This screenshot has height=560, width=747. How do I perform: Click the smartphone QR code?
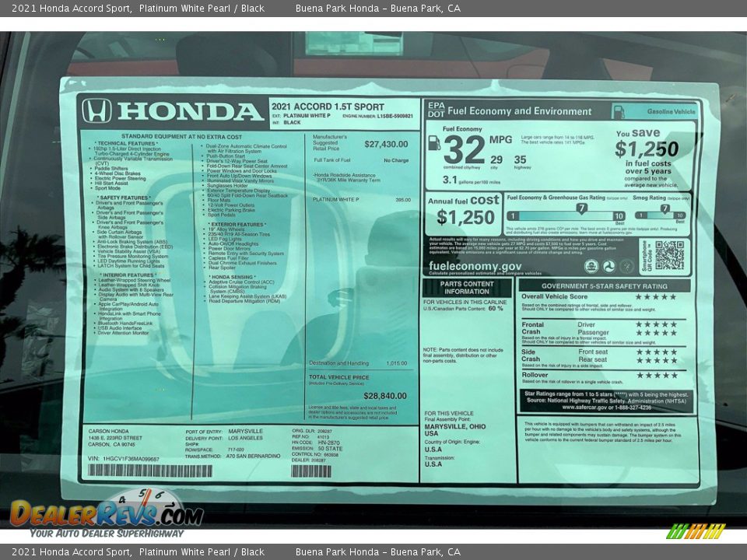tap(669, 256)
